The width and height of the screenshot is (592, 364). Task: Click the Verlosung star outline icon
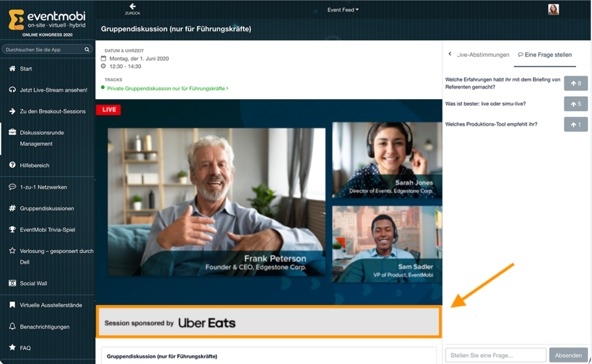click(x=12, y=251)
